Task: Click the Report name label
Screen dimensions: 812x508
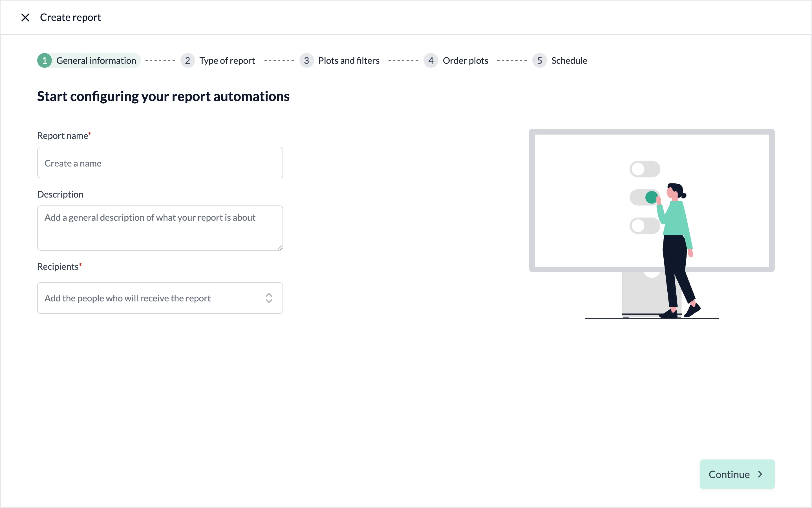Action: (x=64, y=136)
